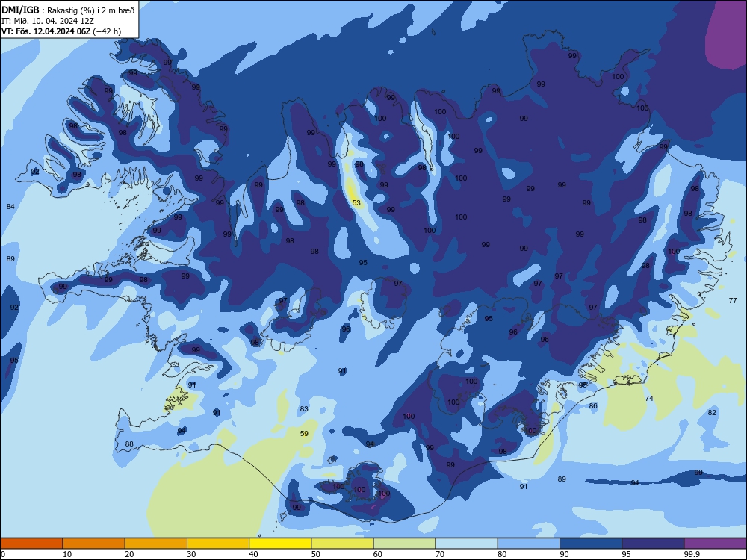Viewport: 747px width, 560px height.
Task: Click the humidity value '82' on the map
Action: (x=712, y=412)
